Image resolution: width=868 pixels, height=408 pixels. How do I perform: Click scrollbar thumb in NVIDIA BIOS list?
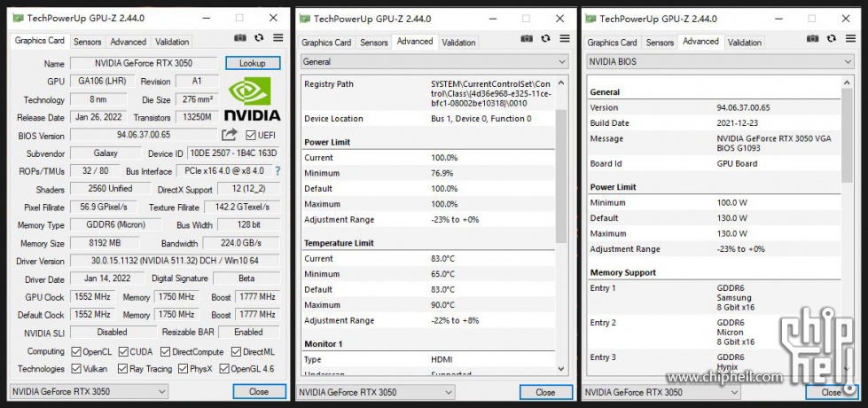click(x=848, y=135)
